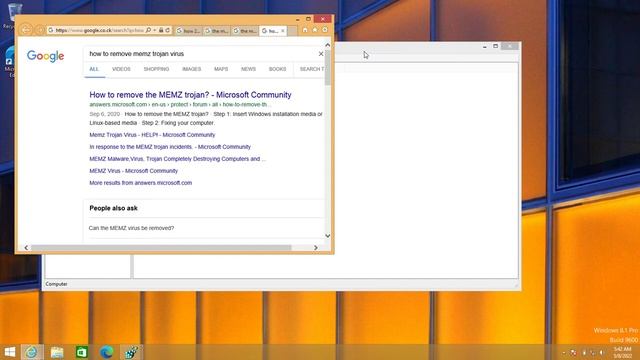Click the security lock icon in the address bar
This screenshot has width=640, height=360.
[x=161, y=30]
